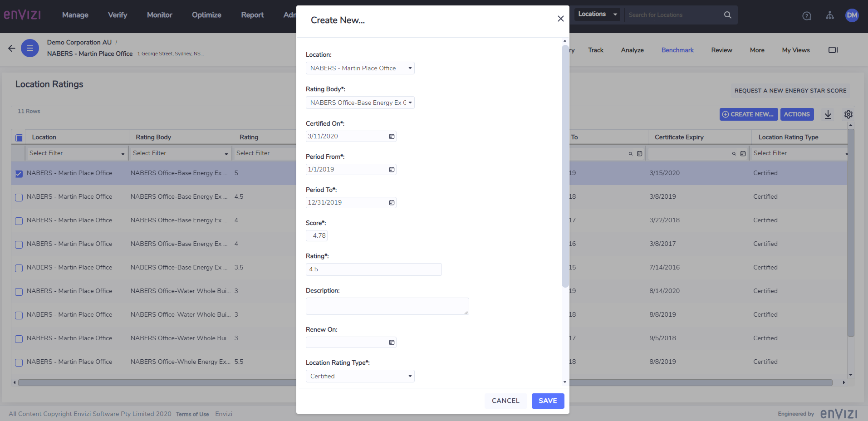Uncheck the row with rating 5
Viewport: 868px width, 421px height.
click(x=19, y=174)
